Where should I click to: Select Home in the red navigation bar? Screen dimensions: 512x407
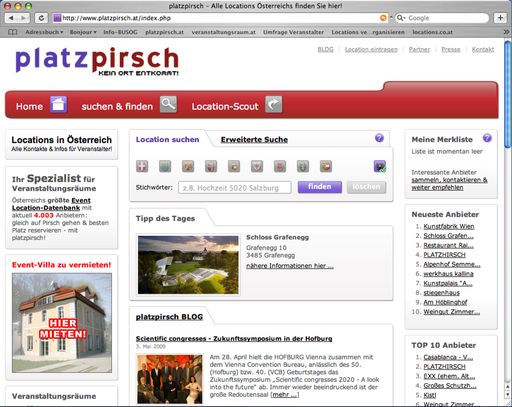(29, 106)
